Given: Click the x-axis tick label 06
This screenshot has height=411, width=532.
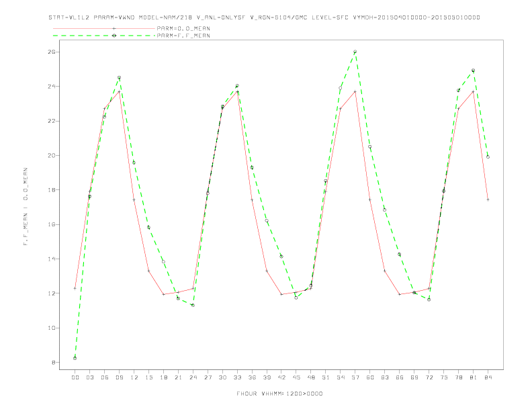Looking at the screenshot, I should pyautogui.click(x=105, y=377).
